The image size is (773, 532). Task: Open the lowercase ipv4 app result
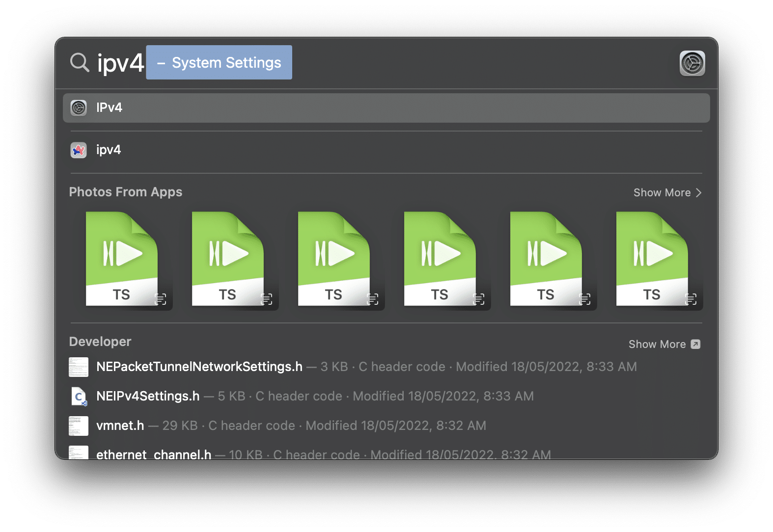[109, 150]
